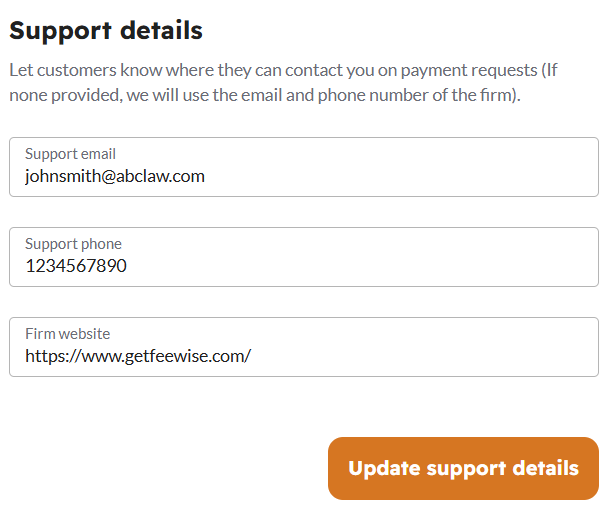Click the 1234567890 phone number value

coord(76,266)
